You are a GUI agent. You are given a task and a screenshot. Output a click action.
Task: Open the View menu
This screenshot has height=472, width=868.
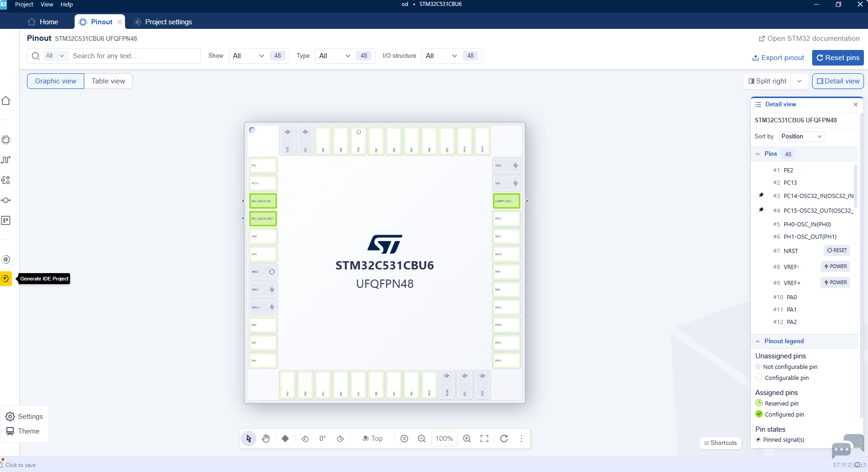47,4
